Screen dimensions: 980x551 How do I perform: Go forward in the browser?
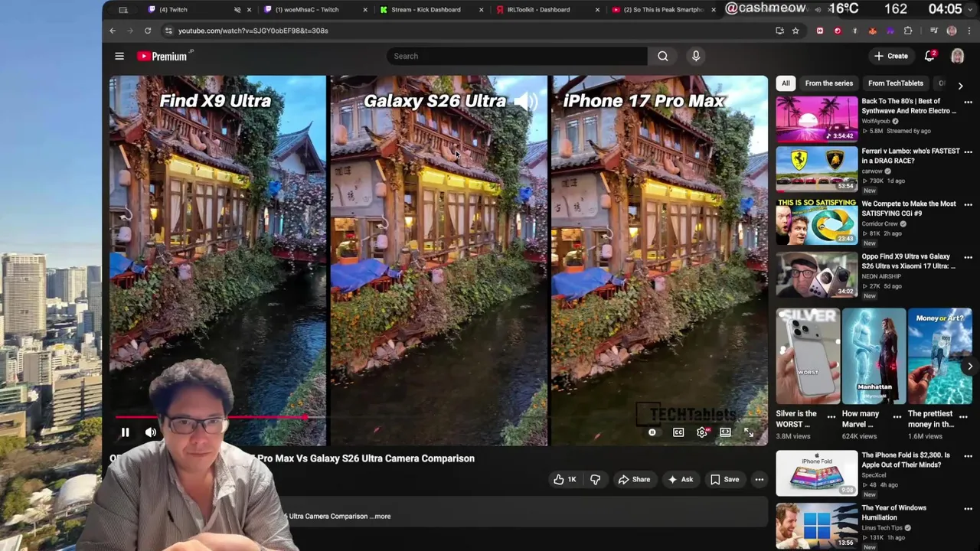(130, 31)
